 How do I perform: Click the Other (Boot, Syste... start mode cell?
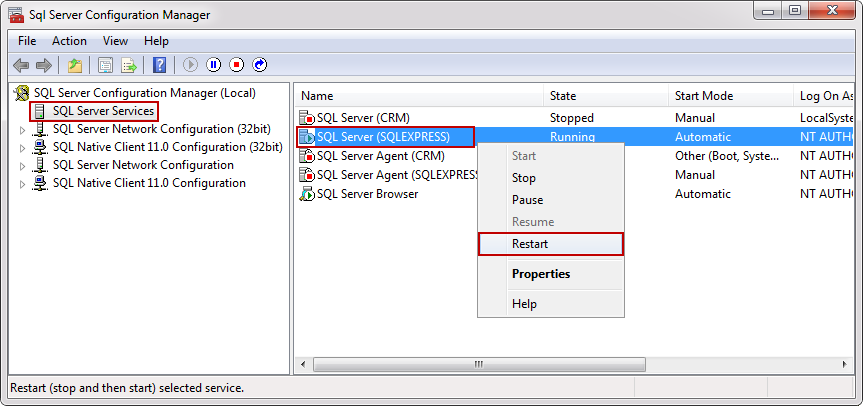pyautogui.click(x=727, y=156)
